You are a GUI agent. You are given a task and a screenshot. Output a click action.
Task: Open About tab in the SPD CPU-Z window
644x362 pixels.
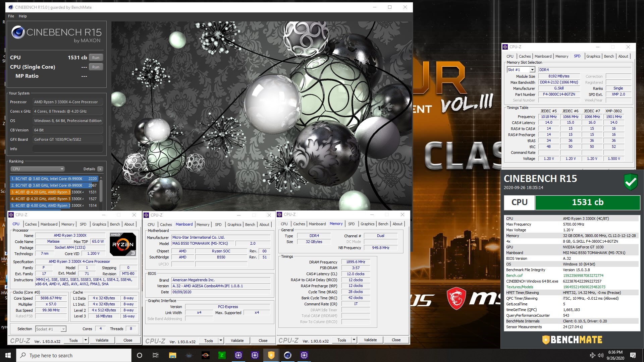(x=623, y=56)
